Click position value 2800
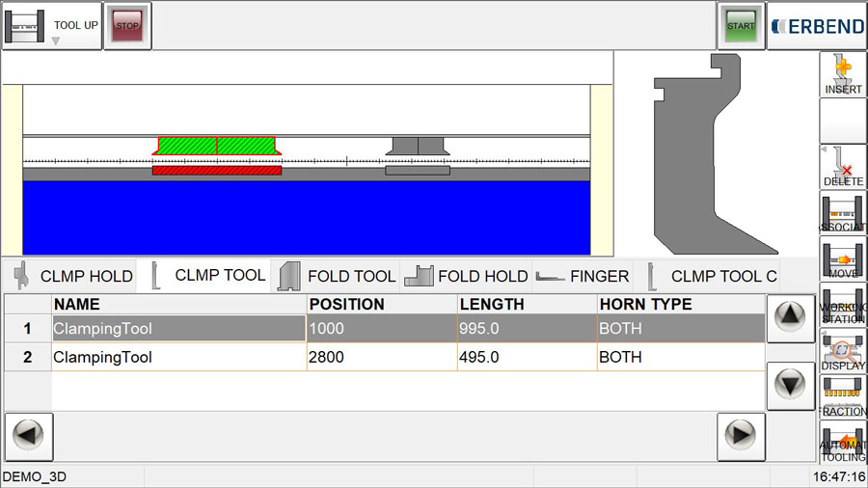 click(x=382, y=357)
